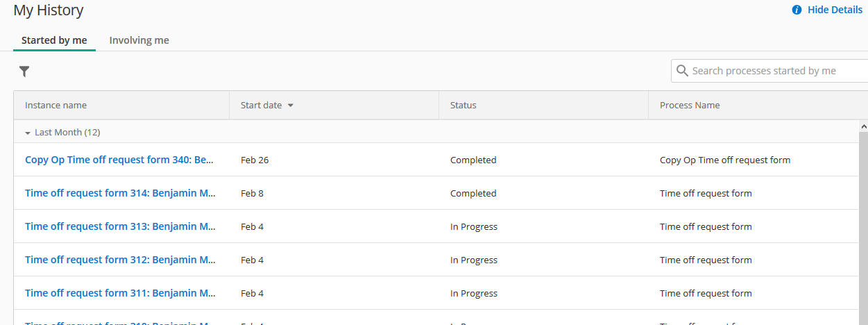Open Time off request form 311

(120, 293)
